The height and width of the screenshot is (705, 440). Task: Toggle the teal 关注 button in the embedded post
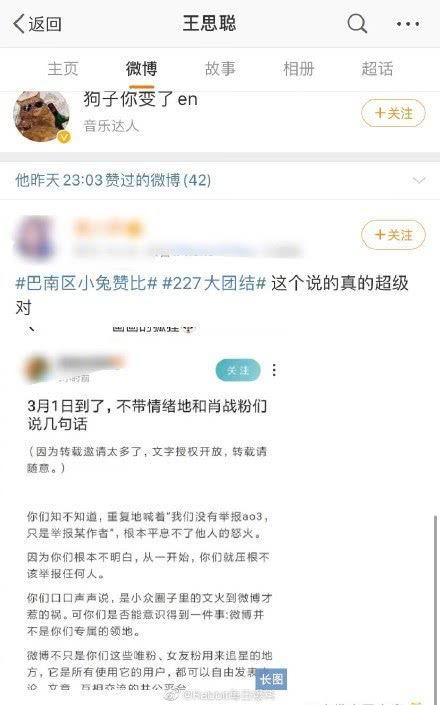pyautogui.click(x=238, y=370)
